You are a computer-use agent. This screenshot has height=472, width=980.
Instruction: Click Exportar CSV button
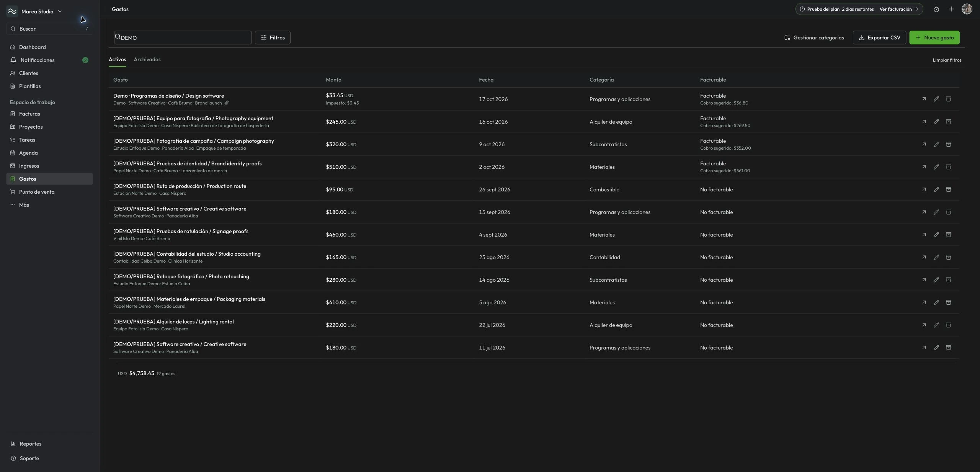click(879, 38)
